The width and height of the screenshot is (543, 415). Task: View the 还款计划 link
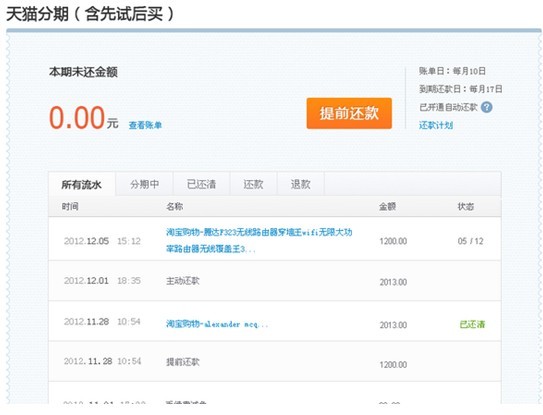click(x=436, y=125)
